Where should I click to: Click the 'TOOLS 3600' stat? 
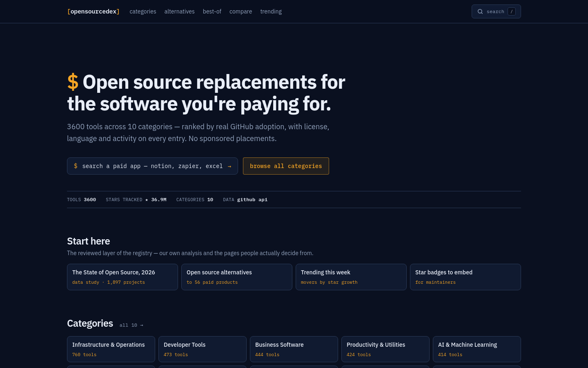[x=82, y=200]
